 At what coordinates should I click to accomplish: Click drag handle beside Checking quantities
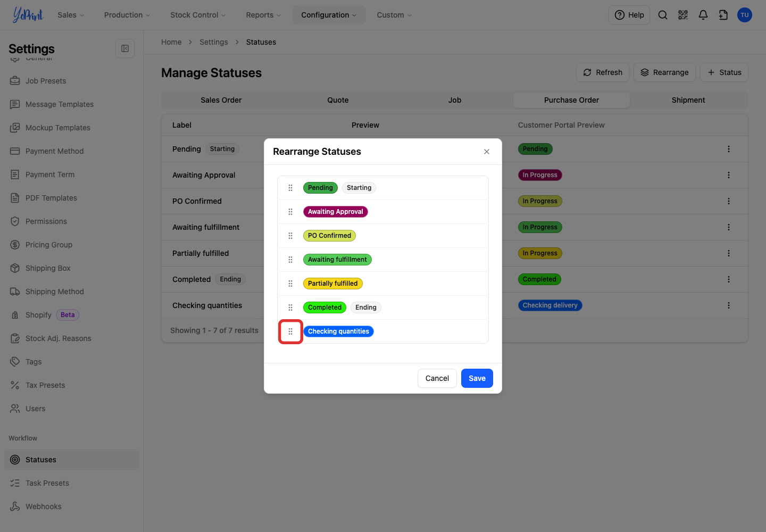[x=290, y=331]
